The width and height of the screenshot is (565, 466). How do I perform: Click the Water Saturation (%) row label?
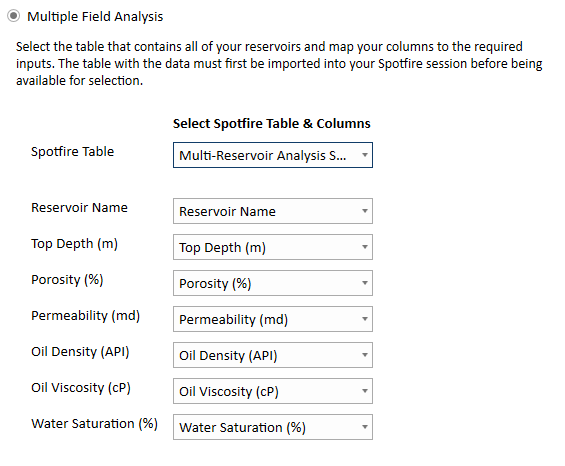(94, 424)
